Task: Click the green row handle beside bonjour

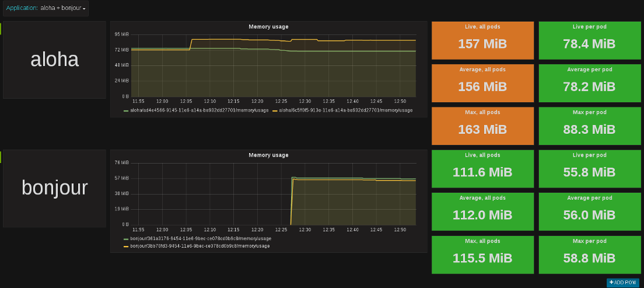Action: click(1, 157)
